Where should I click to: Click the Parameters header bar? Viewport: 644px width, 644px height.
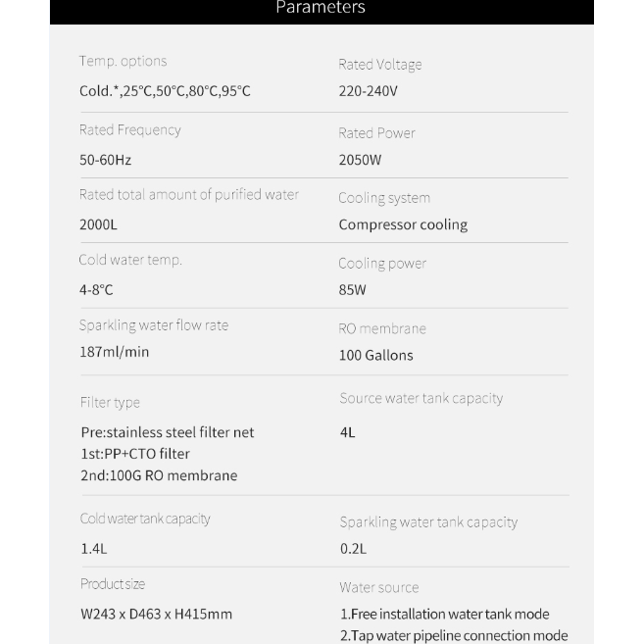321,10
